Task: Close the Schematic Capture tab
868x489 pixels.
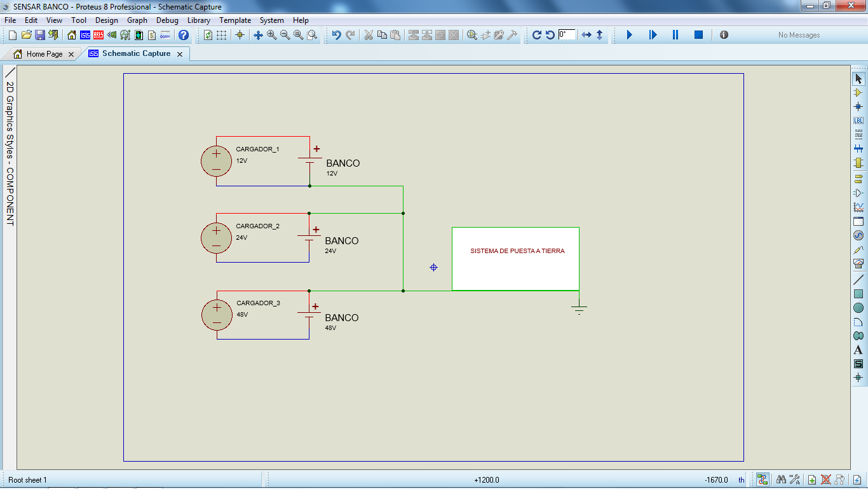Action: click(x=180, y=55)
